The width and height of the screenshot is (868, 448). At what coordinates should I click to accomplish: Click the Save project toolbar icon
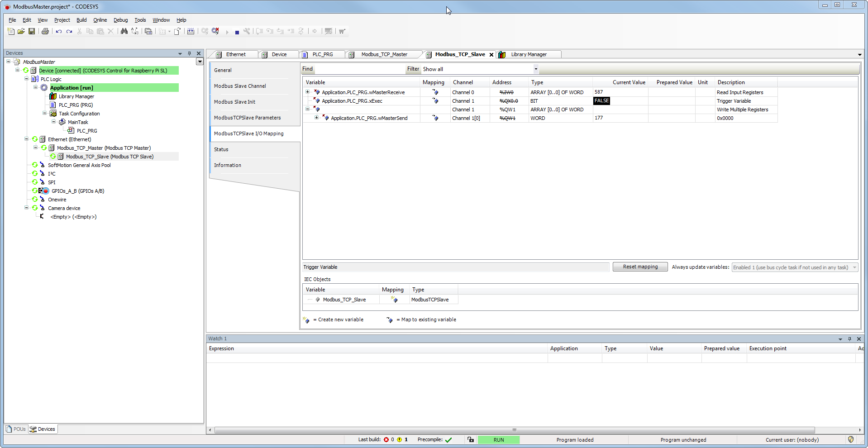click(32, 31)
